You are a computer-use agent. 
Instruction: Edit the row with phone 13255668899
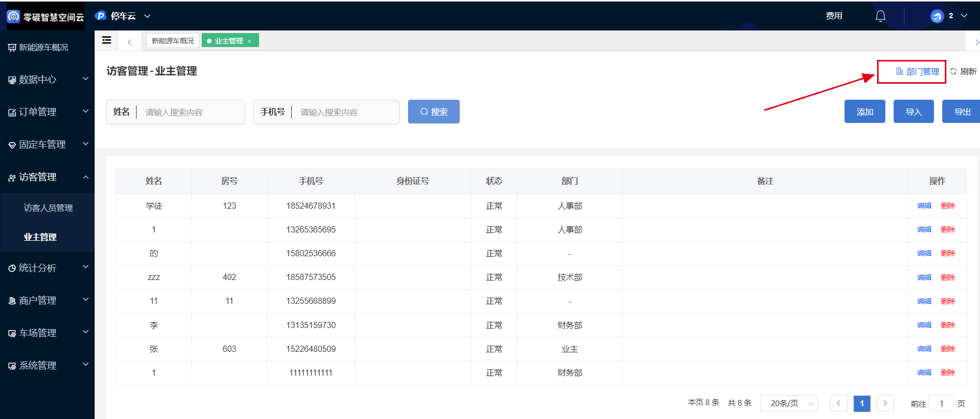(x=924, y=301)
